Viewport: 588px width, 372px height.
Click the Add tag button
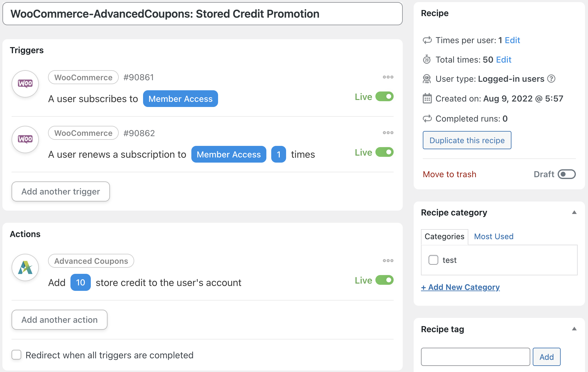pos(547,357)
